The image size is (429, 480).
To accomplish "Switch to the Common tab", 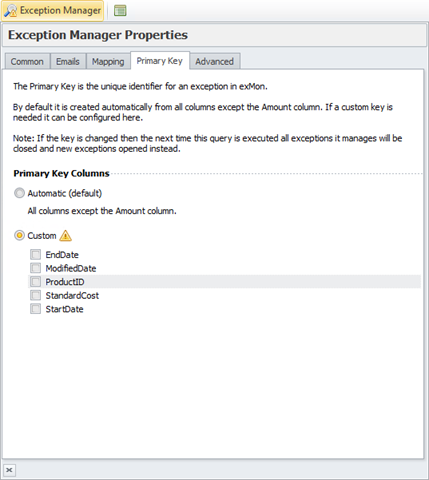I will (27, 62).
